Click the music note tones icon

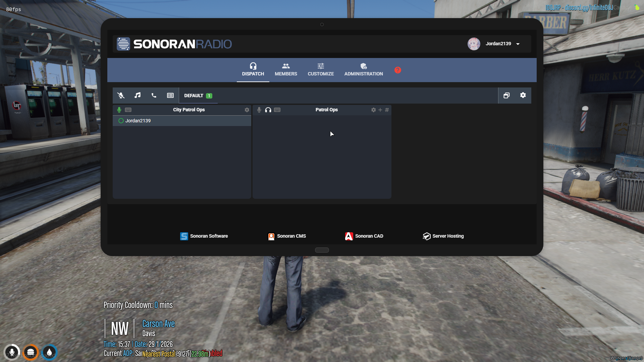[138, 96]
